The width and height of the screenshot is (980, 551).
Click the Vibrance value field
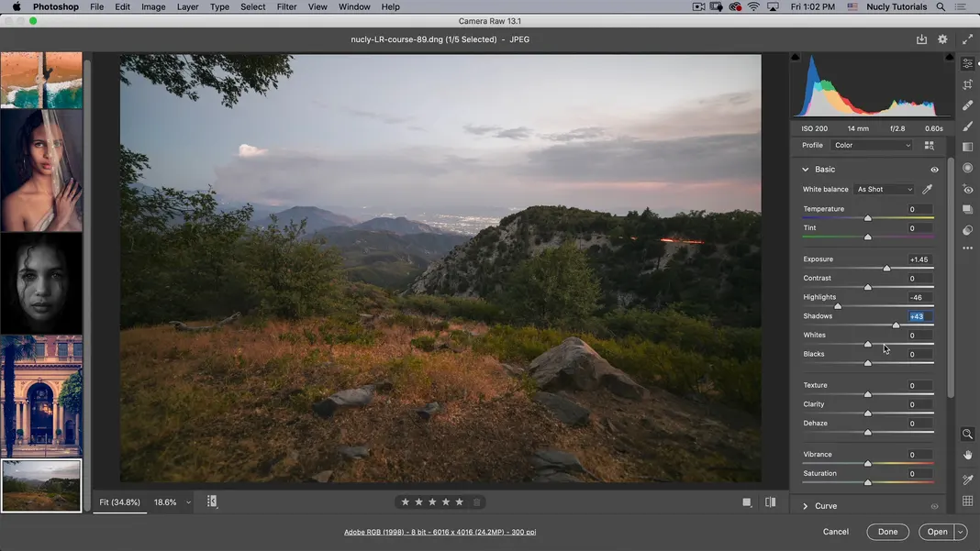click(x=920, y=455)
